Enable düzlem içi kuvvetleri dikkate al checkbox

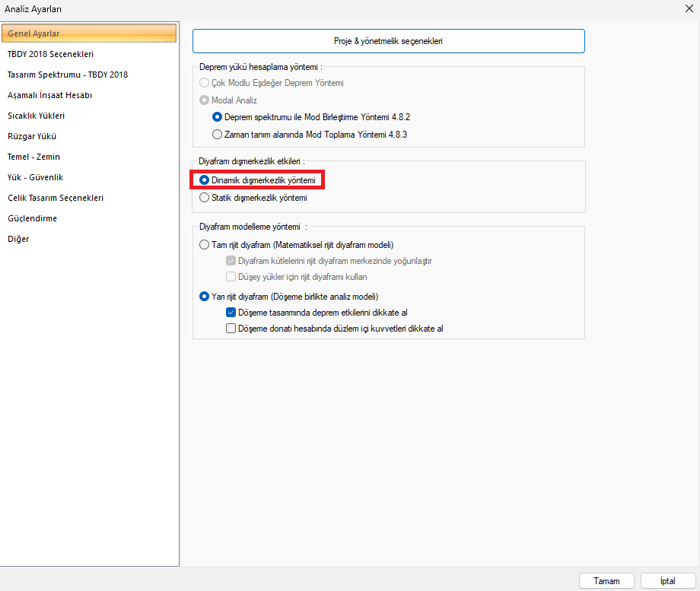coord(231,329)
